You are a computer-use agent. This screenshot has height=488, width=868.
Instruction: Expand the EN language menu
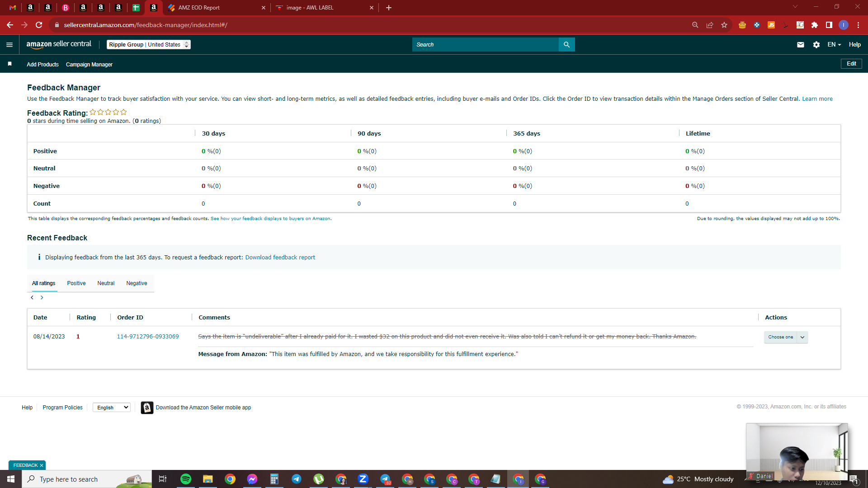pyautogui.click(x=834, y=45)
